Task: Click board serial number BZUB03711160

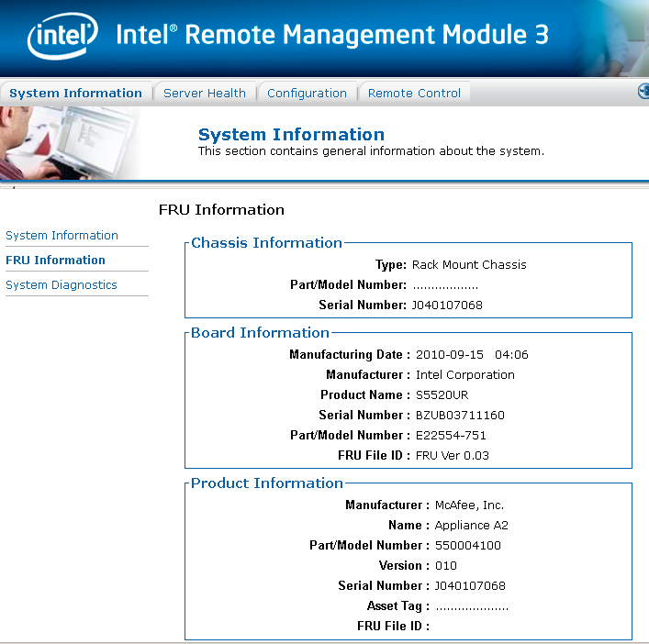Action: pyautogui.click(x=460, y=416)
